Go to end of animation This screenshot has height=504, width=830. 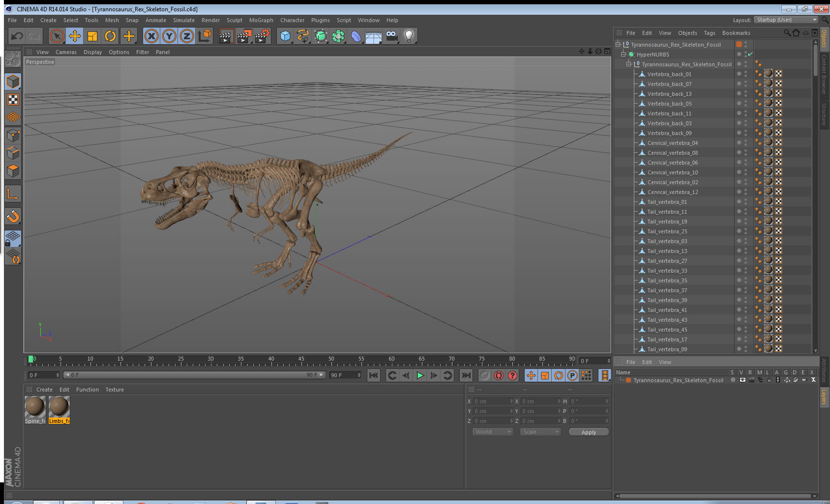466,375
